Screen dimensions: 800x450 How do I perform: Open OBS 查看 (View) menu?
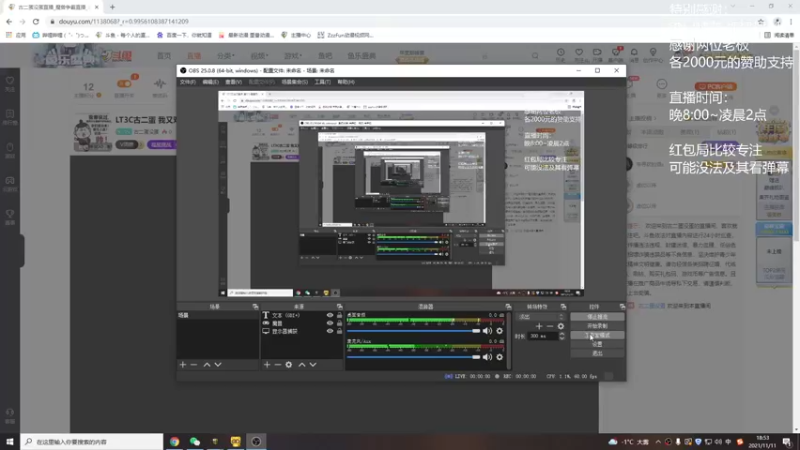[x=233, y=82]
